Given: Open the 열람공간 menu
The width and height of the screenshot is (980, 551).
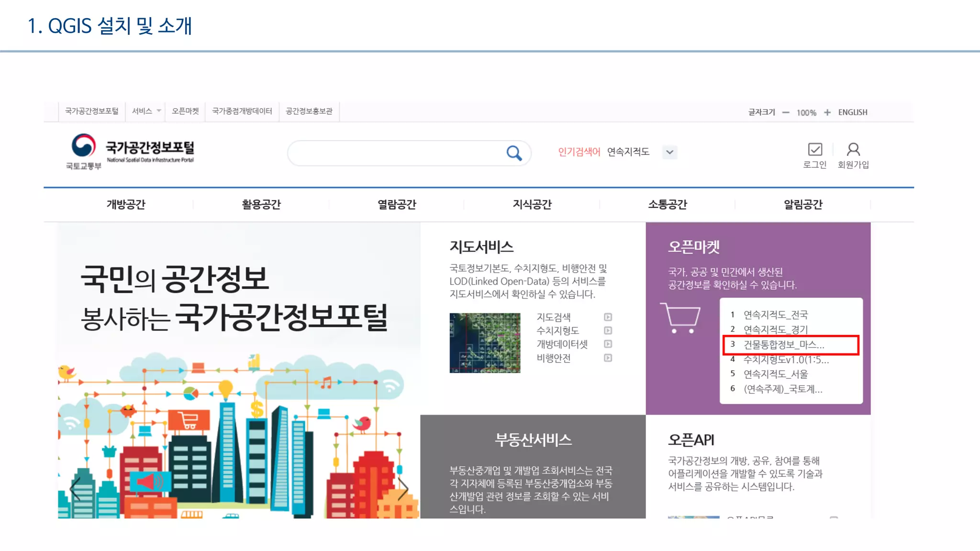Looking at the screenshot, I should [x=397, y=205].
